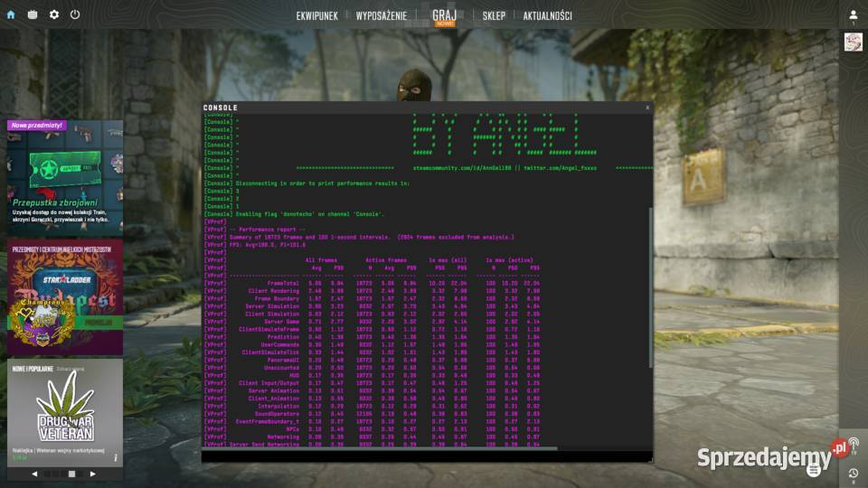Open the AKTUALNOŚCI tab

547,15
